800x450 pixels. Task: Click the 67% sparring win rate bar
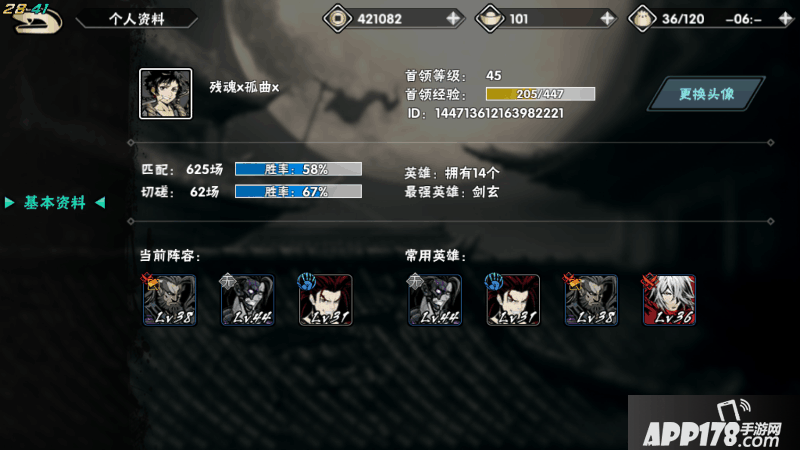298,192
